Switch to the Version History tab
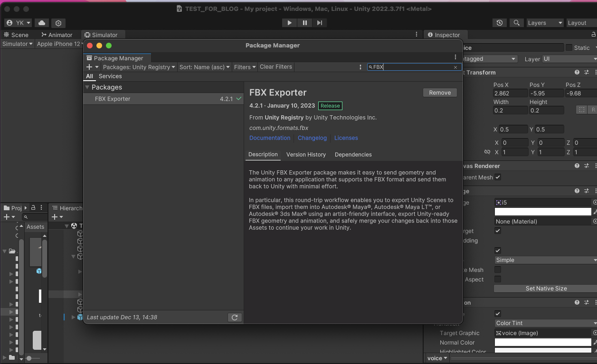597x364 pixels. pyautogui.click(x=305, y=154)
